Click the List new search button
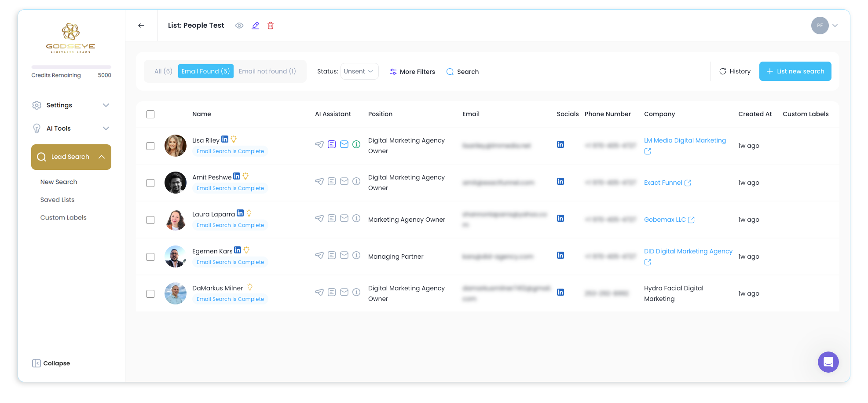This screenshot has height=403, width=868. pos(795,71)
